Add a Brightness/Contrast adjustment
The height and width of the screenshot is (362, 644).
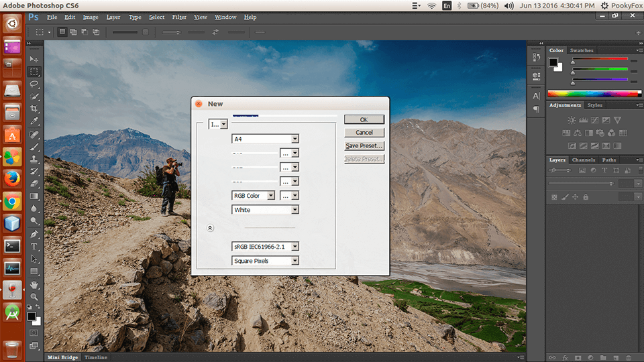click(x=572, y=120)
